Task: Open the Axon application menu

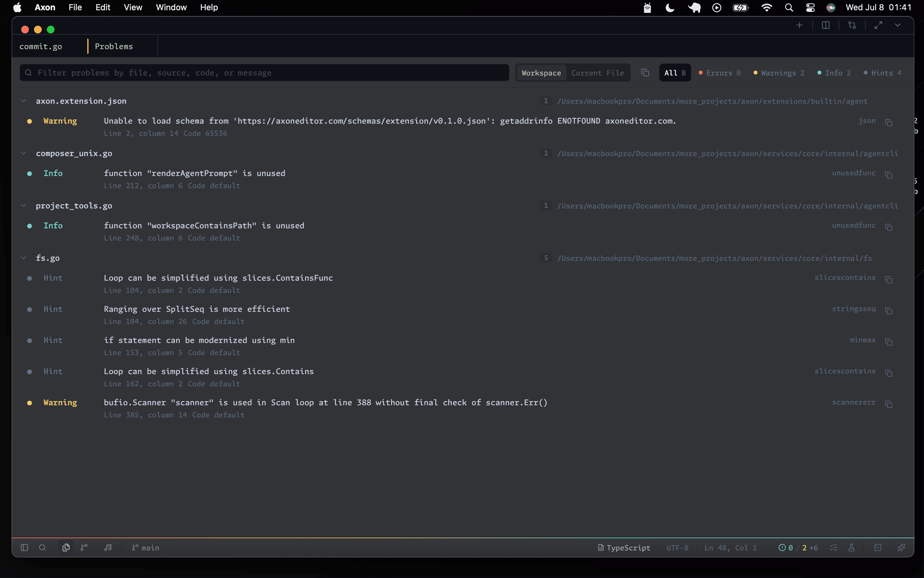Action: (x=45, y=8)
